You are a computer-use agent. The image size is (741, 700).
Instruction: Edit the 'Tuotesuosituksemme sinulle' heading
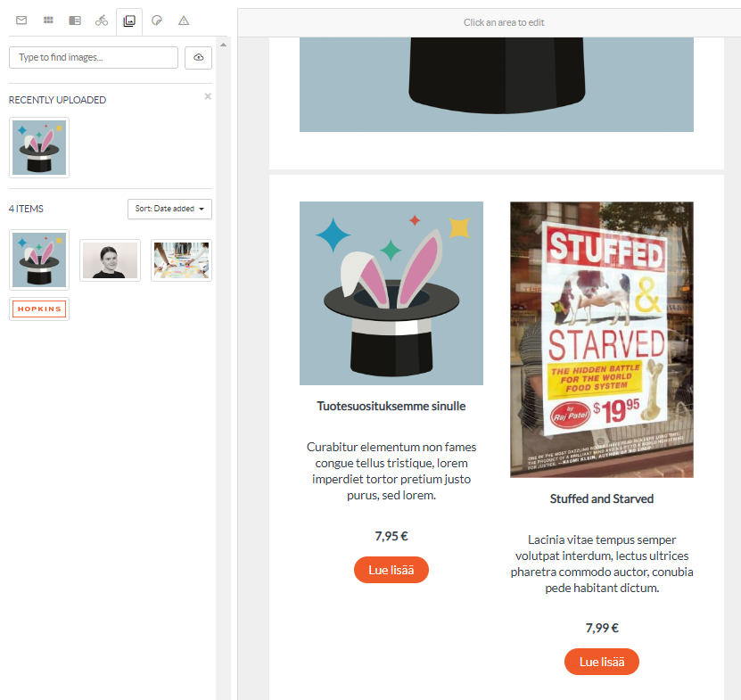391,407
